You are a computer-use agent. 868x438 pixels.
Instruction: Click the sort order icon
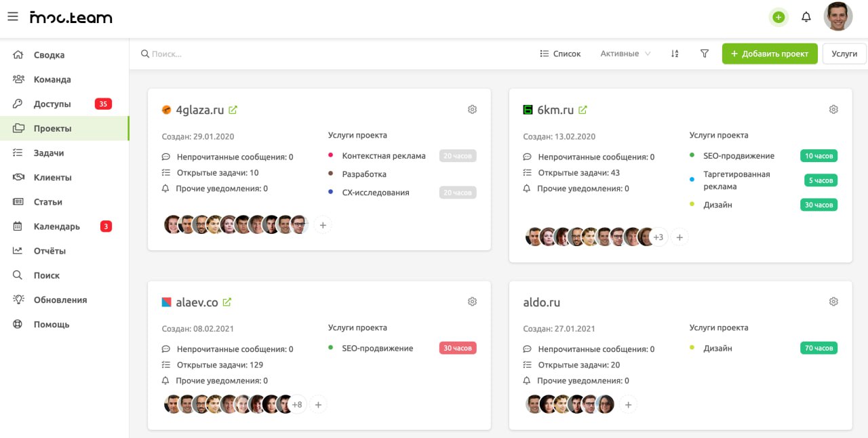click(675, 54)
